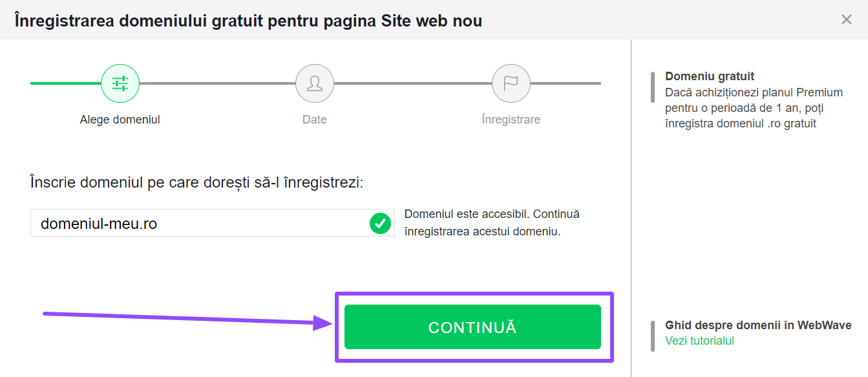Viewport: 868px width, 377px height.
Task: Click the Date step label
Action: tap(315, 119)
